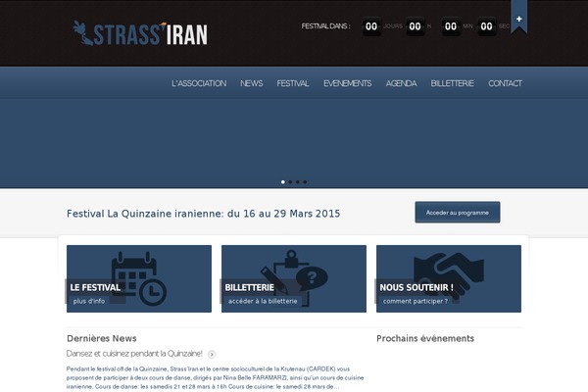Viewport: 588px width, 392px height.
Task: Follow 'accéder à la billetterie' link
Action: click(x=263, y=301)
